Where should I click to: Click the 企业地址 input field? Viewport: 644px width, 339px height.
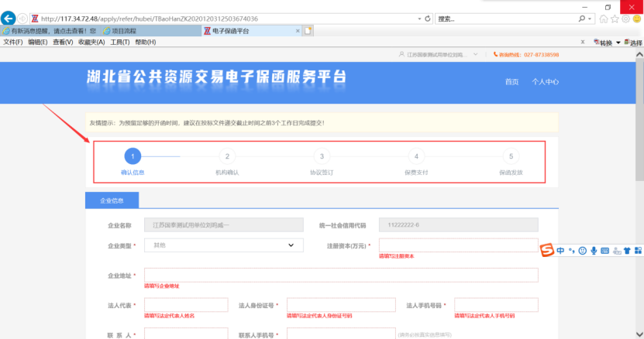[x=340, y=276]
